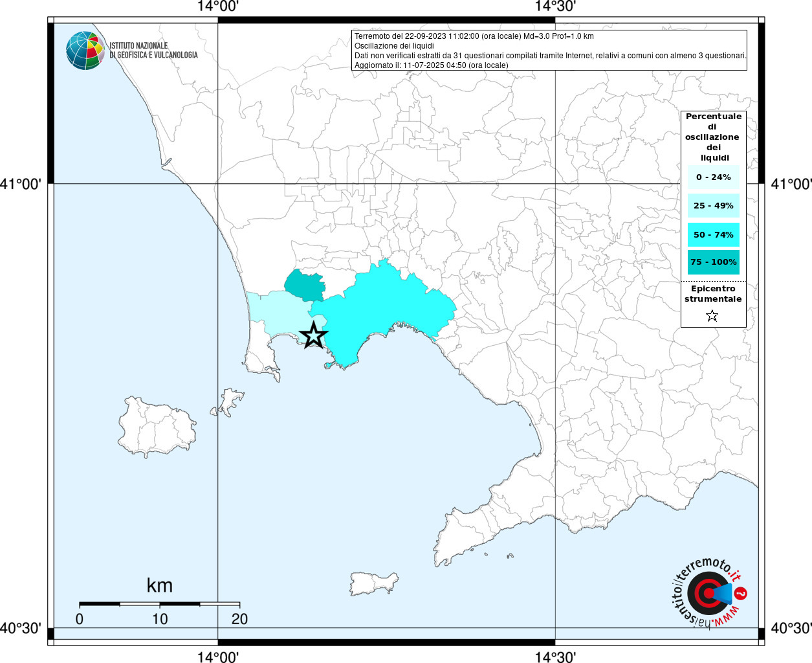This screenshot has height=663, width=812.
Task: Click the 'Epicentro strumentale' legend label
Action: pos(714,294)
